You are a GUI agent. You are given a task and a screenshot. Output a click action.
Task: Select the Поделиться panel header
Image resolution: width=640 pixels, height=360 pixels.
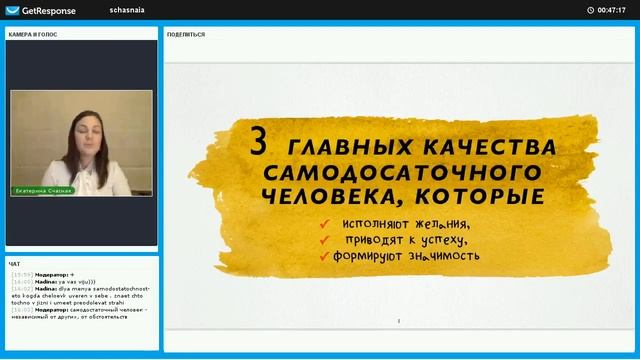pyautogui.click(x=186, y=35)
